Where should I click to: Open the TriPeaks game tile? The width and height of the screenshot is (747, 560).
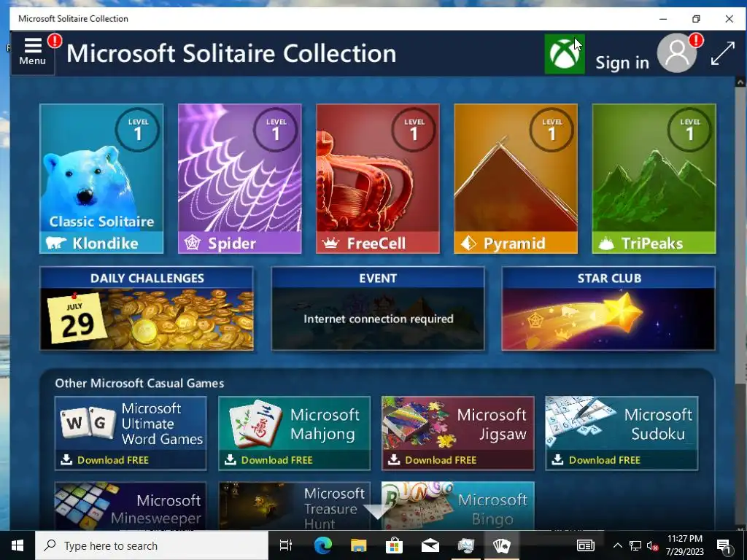pos(654,179)
